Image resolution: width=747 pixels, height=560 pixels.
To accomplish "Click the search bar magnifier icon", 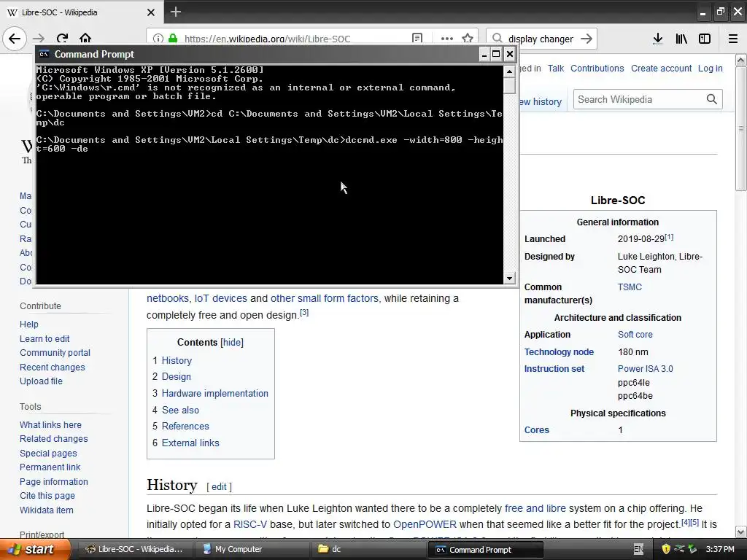I will click(x=498, y=39).
